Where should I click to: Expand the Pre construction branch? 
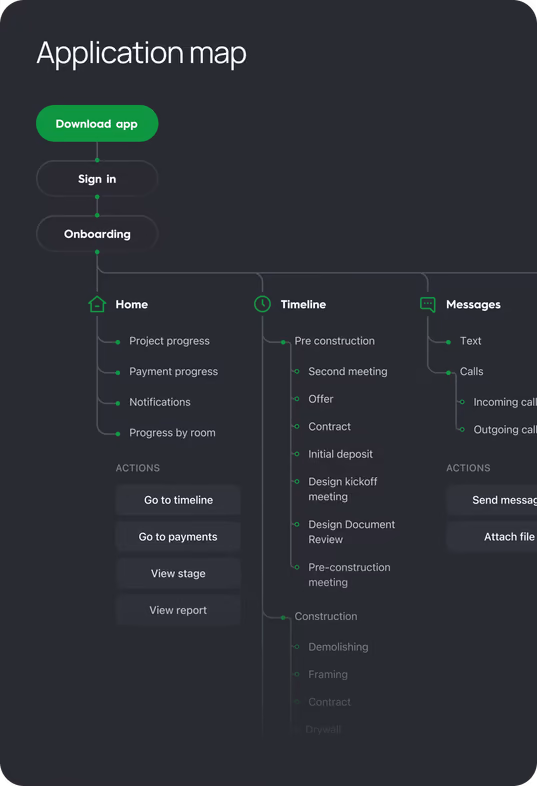tap(334, 341)
